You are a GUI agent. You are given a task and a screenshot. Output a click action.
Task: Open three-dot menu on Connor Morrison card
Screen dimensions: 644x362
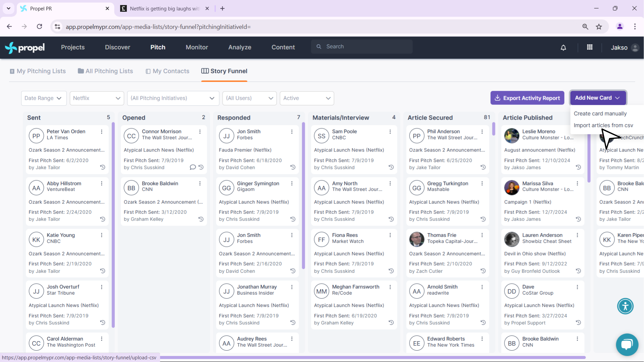pos(200,132)
